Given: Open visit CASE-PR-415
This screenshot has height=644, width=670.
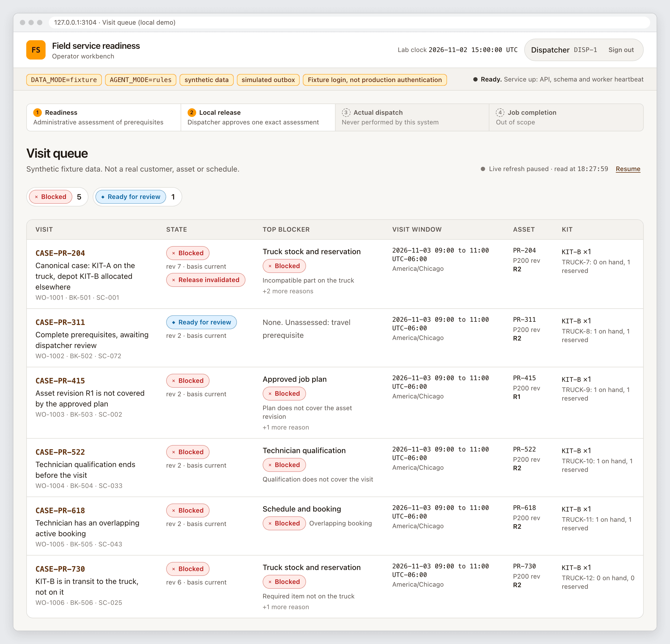Looking at the screenshot, I should 60,381.
